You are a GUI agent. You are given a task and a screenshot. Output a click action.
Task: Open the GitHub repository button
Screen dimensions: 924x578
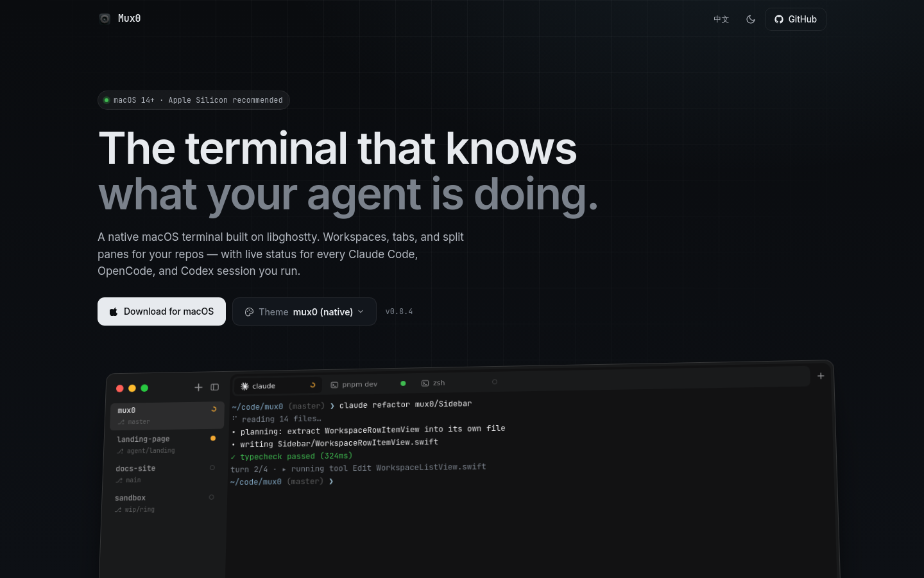(795, 19)
